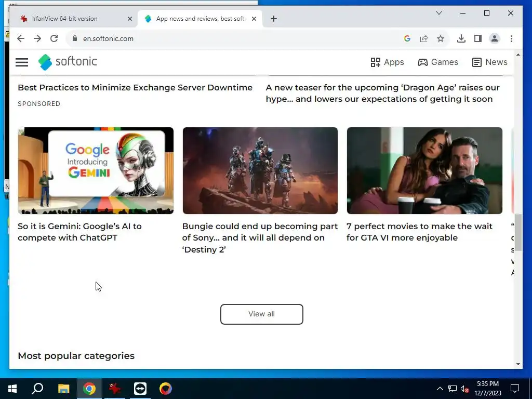The image size is (532, 399).
Task: Open the Chrome three-dot menu
Action: (511, 38)
